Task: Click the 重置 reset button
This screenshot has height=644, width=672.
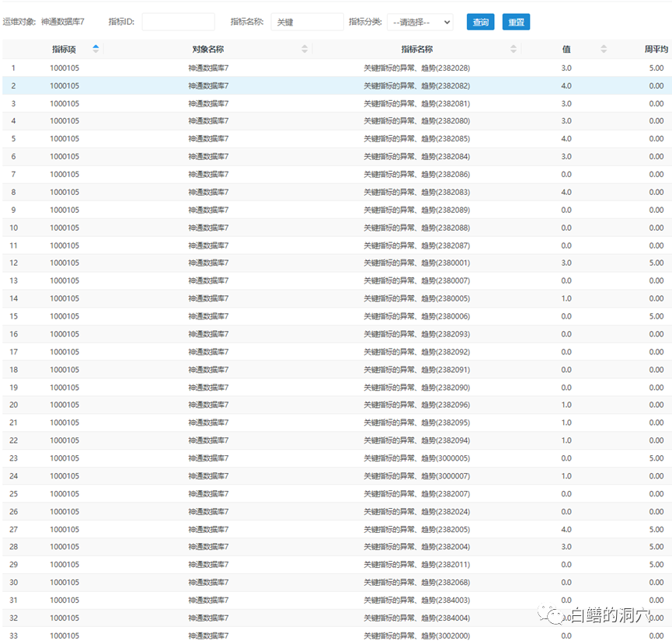Action: [x=516, y=23]
